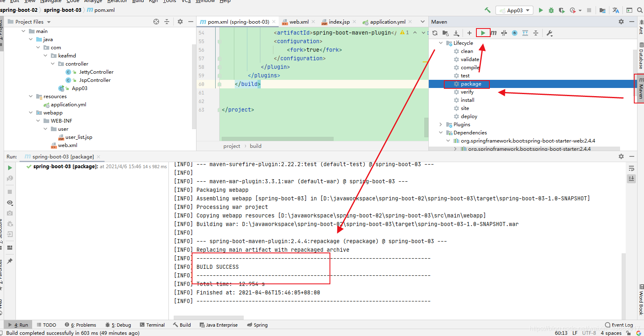Download sources and documentation in Maven panel
The width and height of the screenshot is (644, 336).
pos(456,33)
